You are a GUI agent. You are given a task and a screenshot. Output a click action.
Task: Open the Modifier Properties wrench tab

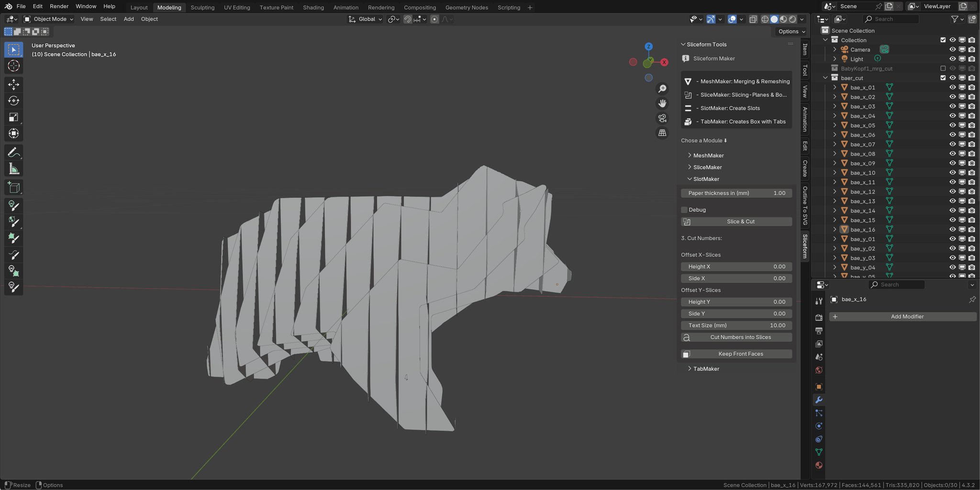tap(819, 400)
